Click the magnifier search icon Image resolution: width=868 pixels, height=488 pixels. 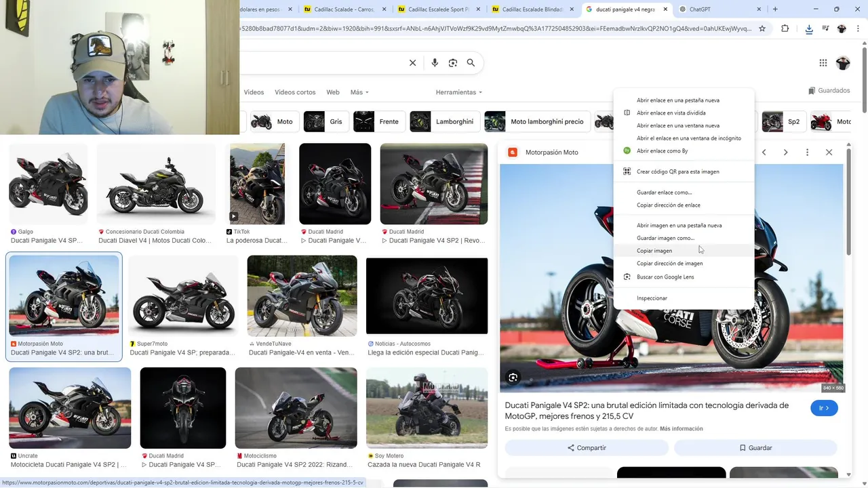point(471,63)
